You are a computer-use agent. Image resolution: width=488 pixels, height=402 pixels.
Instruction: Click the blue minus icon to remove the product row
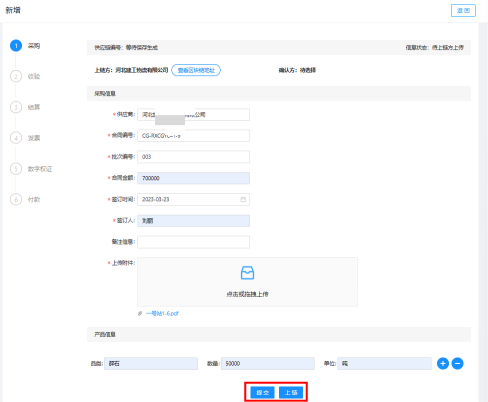coord(457,363)
